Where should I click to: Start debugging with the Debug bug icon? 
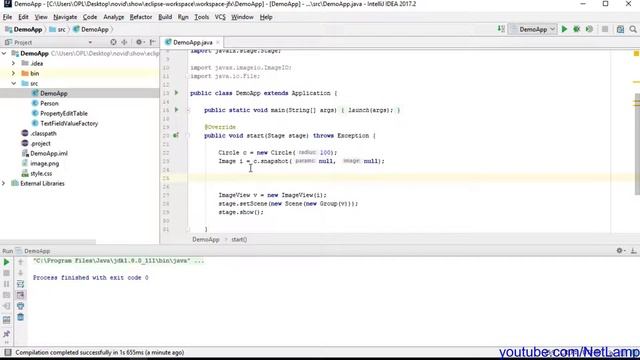576,29
